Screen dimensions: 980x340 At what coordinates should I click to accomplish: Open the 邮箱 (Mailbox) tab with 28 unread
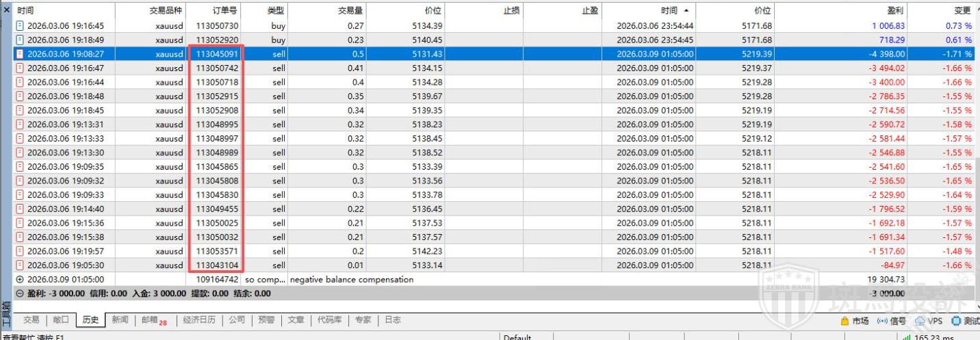click(153, 320)
